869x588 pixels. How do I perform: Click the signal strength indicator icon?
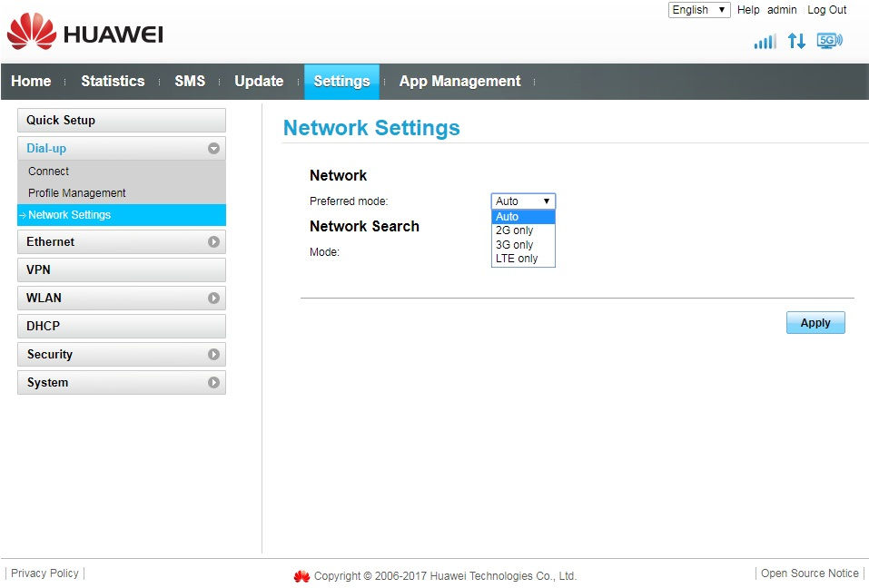point(765,42)
